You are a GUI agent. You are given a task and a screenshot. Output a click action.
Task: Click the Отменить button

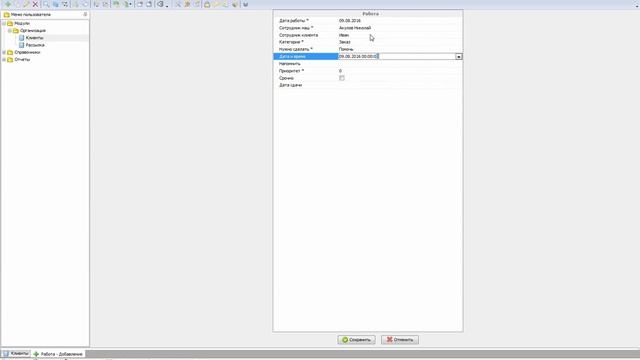(400, 340)
